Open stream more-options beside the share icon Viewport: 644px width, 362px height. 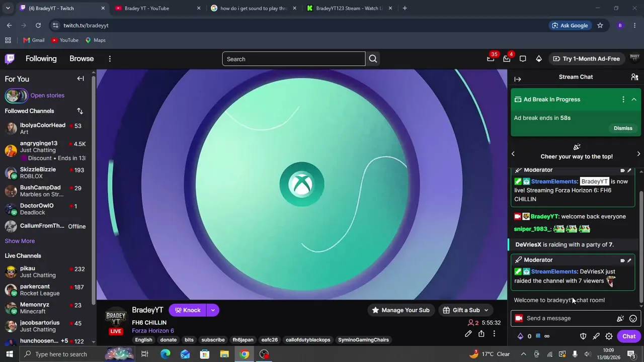point(494,334)
